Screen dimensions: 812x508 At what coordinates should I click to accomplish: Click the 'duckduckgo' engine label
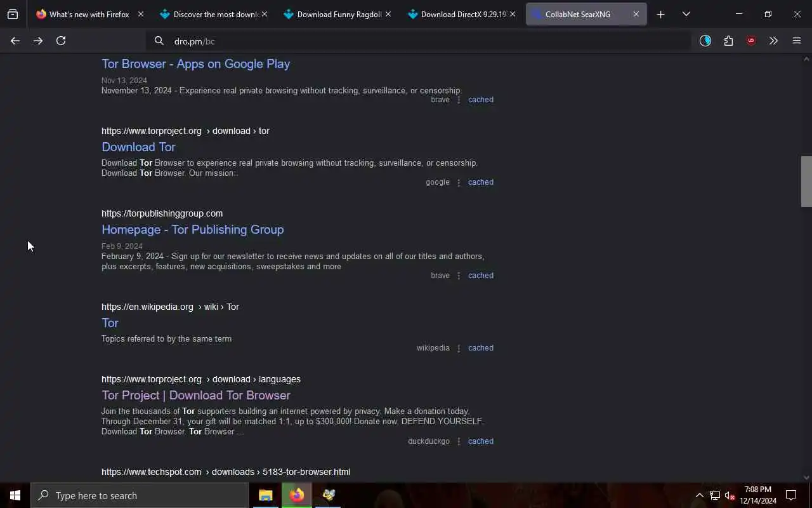428,441
